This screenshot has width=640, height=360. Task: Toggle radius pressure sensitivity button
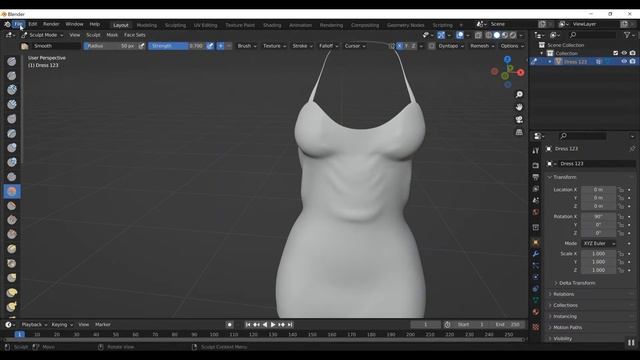pyautogui.click(x=142, y=46)
